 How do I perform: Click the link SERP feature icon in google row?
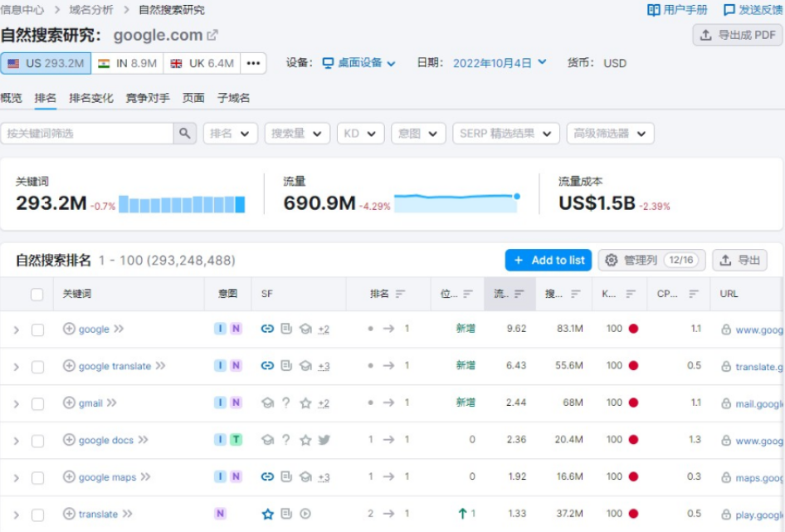267,329
